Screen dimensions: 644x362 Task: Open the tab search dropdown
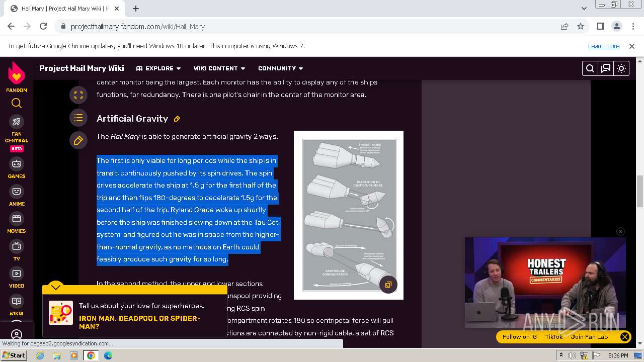point(584,8)
